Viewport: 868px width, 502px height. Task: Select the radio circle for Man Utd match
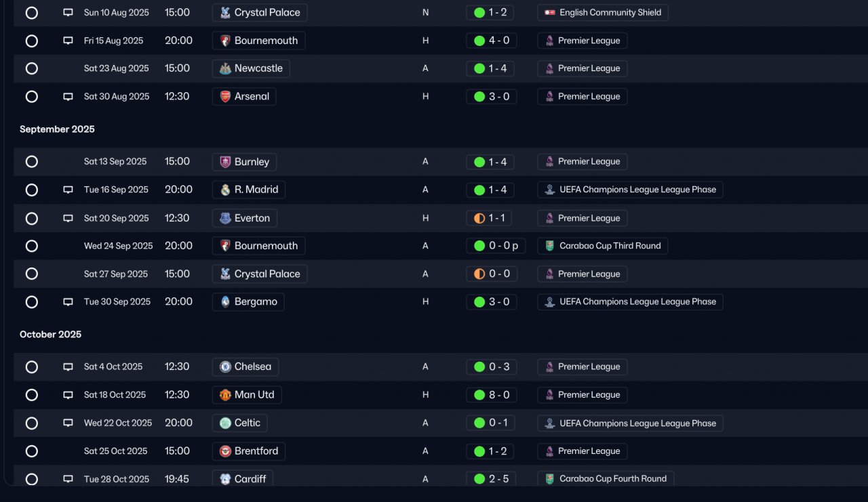coord(32,395)
